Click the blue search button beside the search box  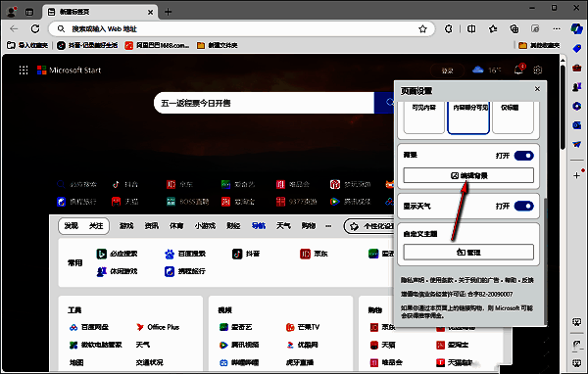[384, 103]
